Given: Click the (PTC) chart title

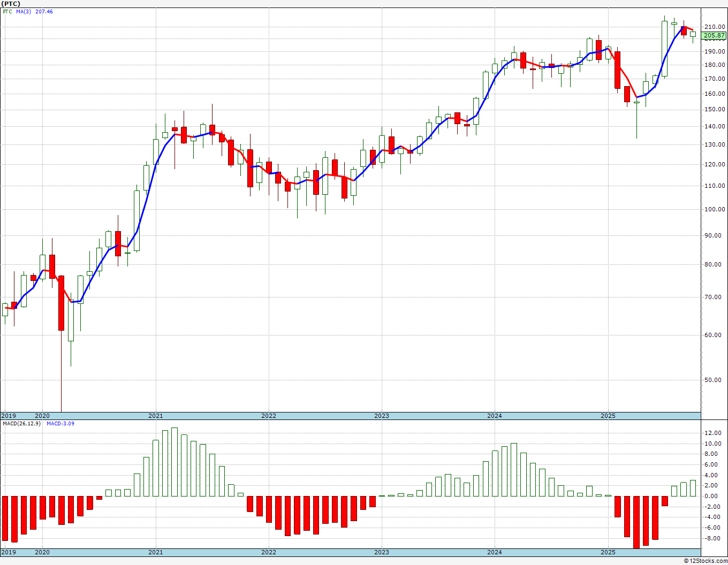Looking at the screenshot, I should tap(11, 4).
